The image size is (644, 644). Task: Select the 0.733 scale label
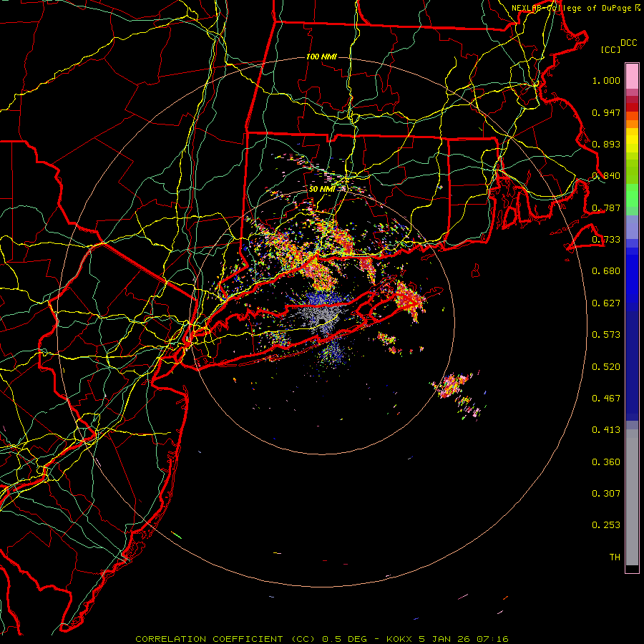[606, 240]
